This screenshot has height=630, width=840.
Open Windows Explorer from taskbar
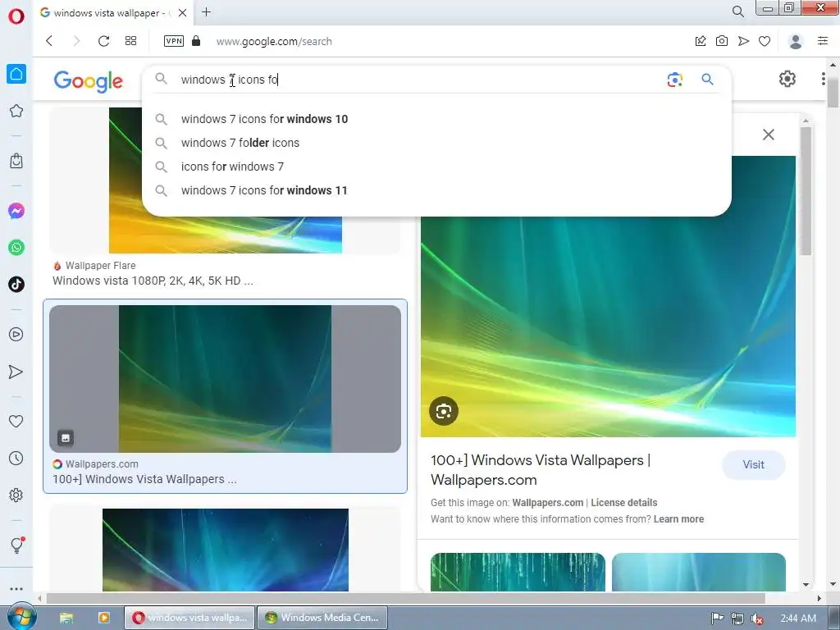pos(66,618)
